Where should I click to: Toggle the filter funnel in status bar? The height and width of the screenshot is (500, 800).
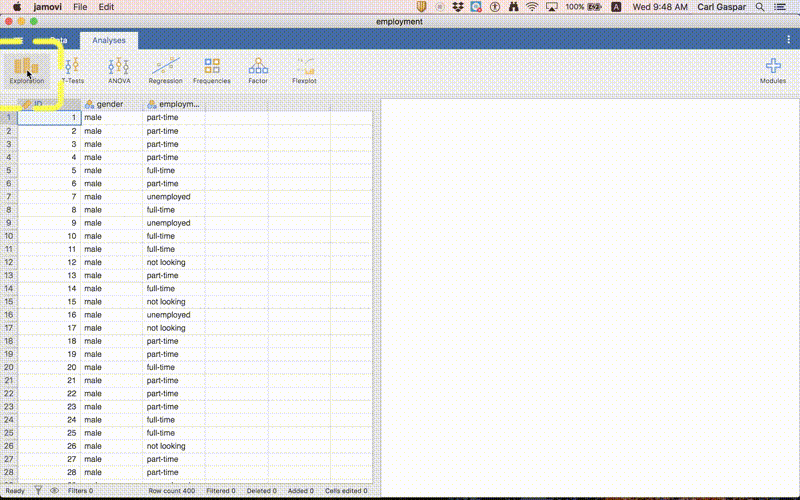click(38, 491)
